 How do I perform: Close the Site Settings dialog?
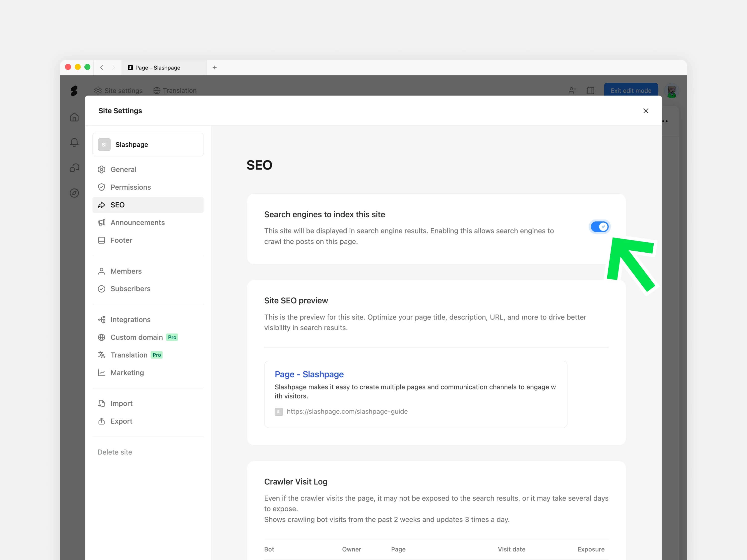pos(645,111)
